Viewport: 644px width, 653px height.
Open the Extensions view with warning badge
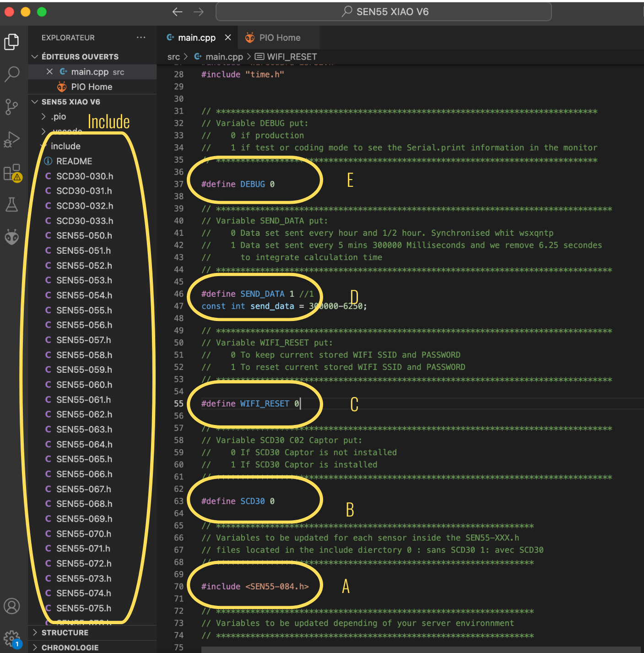click(x=12, y=173)
